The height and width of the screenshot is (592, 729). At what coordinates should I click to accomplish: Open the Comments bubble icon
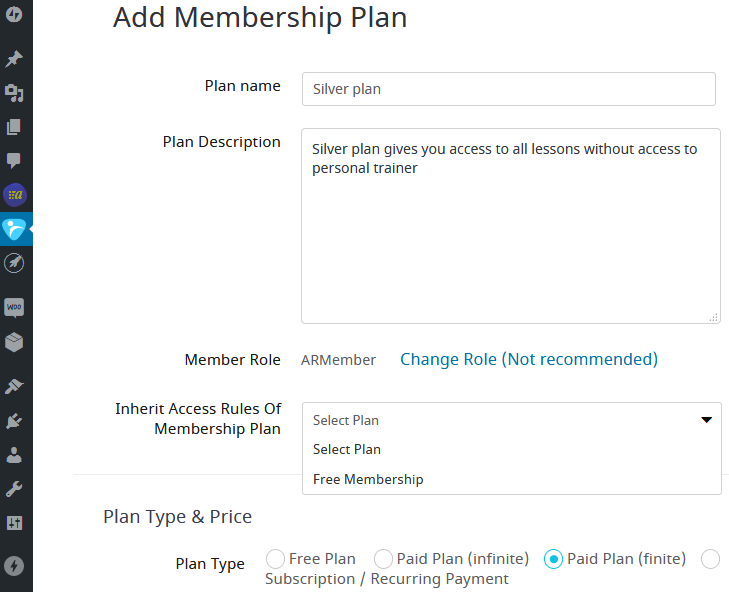pyautogui.click(x=14, y=161)
